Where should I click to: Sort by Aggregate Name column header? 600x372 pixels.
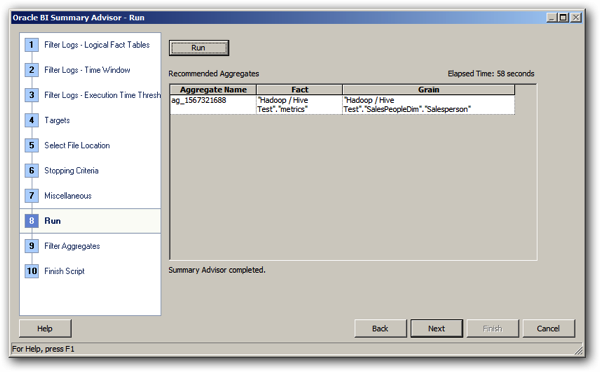[213, 90]
